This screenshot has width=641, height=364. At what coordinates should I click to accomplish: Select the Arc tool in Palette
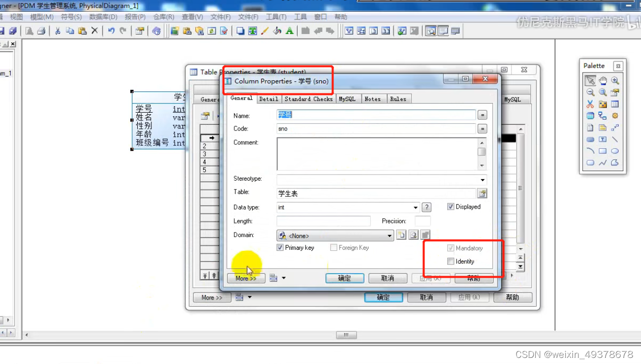[590, 151]
